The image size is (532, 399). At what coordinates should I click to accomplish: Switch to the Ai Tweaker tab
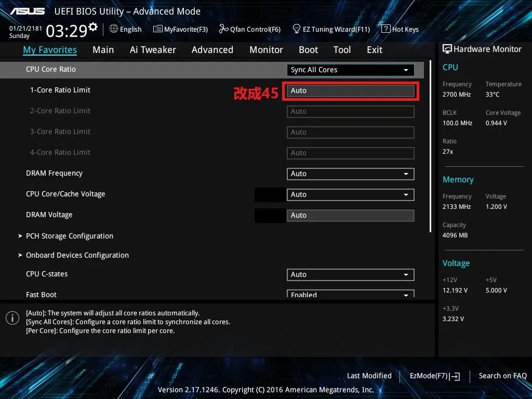153,49
